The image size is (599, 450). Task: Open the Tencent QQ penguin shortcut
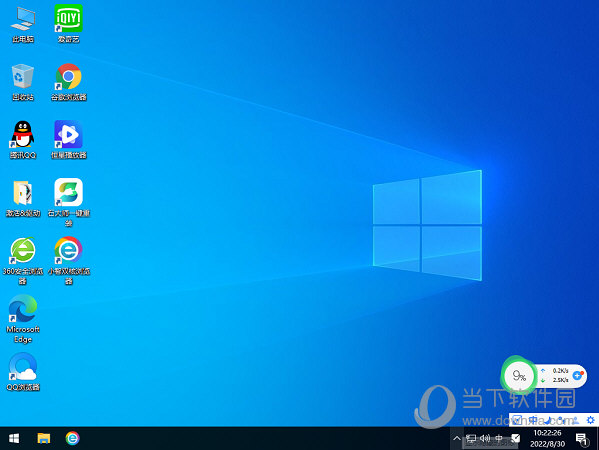(x=23, y=140)
